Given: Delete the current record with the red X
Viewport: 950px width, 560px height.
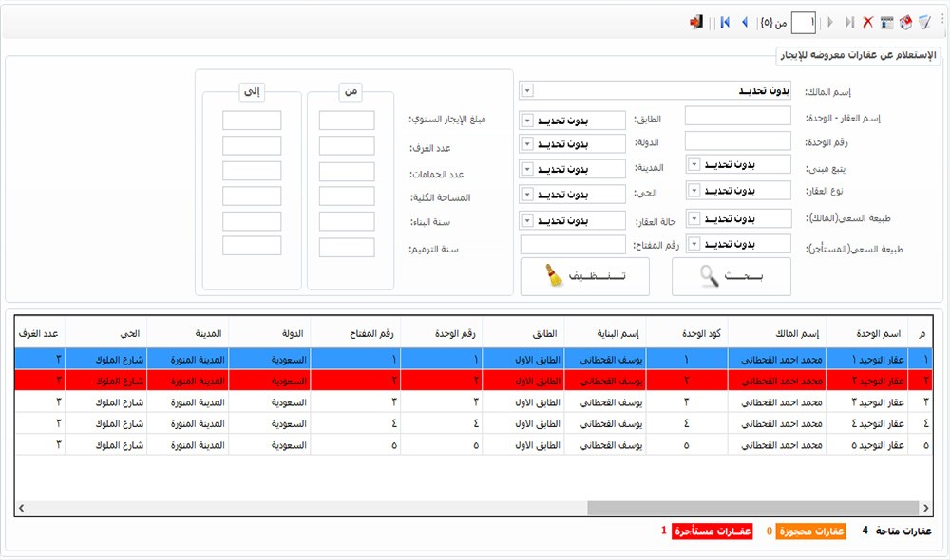Looking at the screenshot, I should click(866, 21).
